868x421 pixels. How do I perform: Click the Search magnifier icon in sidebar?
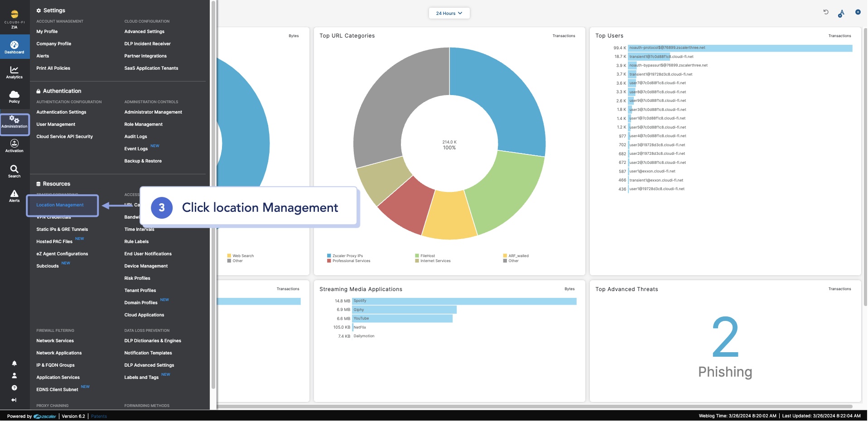tap(14, 171)
